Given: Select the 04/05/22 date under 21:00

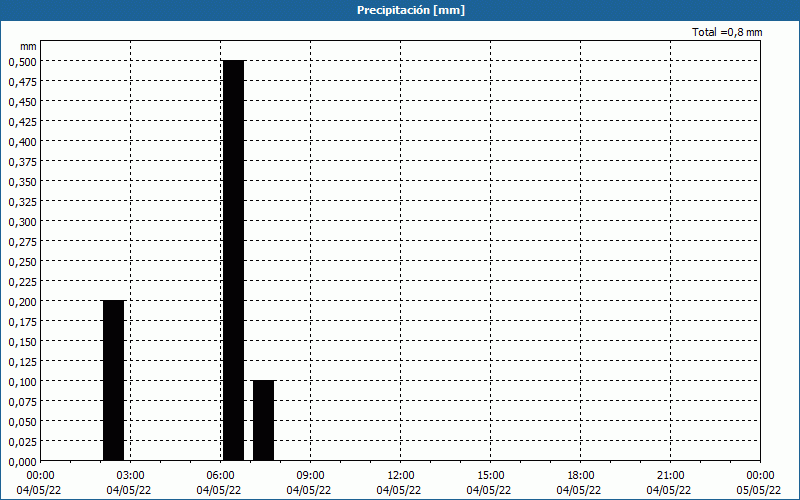Looking at the screenshot, I should (x=669, y=490).
